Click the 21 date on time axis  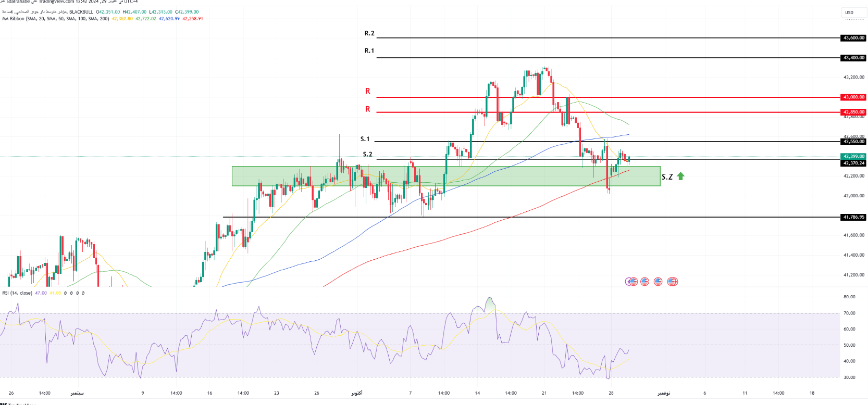click(544, 393)
